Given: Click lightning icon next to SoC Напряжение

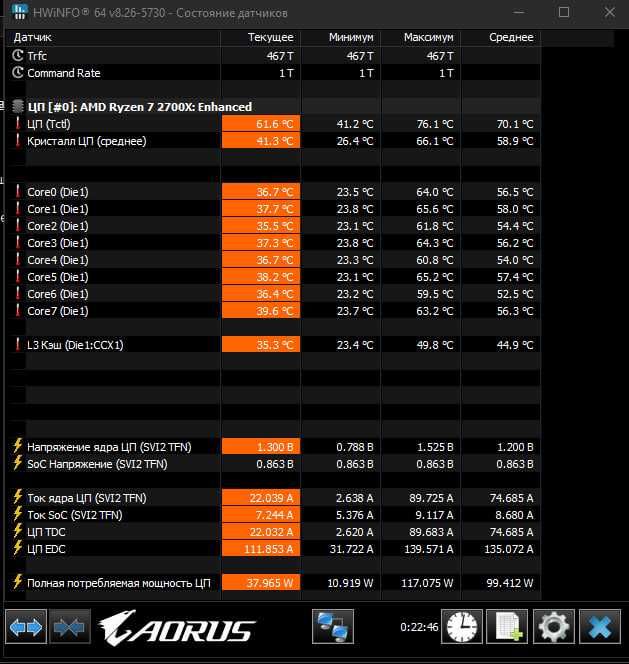Looking at the screenshot, I should coord(17,463).
